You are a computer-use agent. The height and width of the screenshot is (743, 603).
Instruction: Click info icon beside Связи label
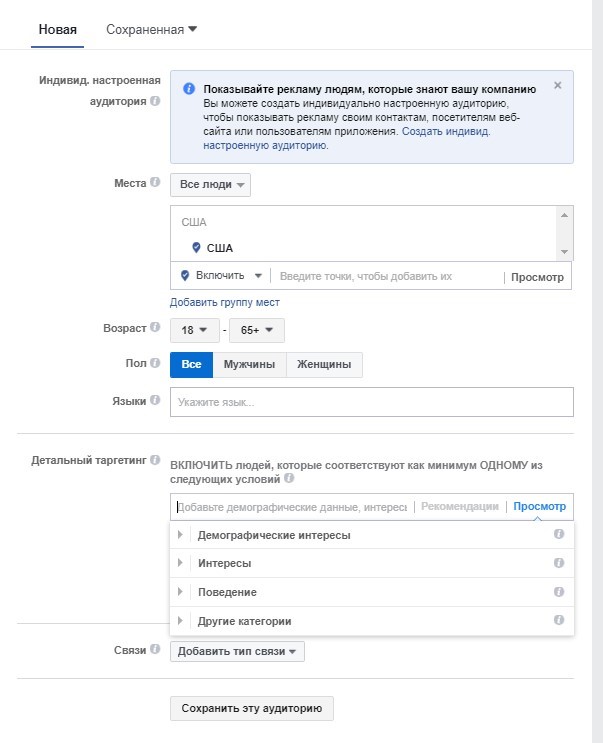click(155, 649)
